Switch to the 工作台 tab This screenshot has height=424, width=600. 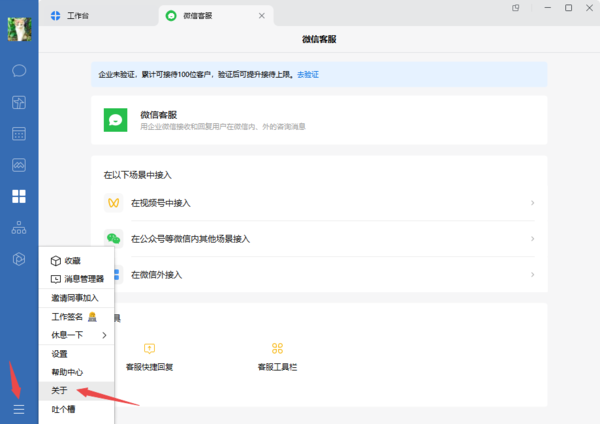(80, 16)
